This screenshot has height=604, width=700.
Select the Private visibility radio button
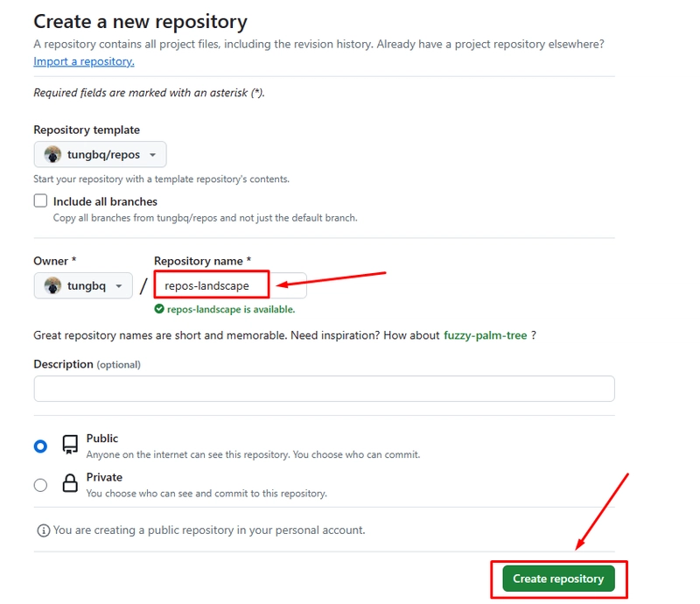pyautogui.click(x=40, y=485)
